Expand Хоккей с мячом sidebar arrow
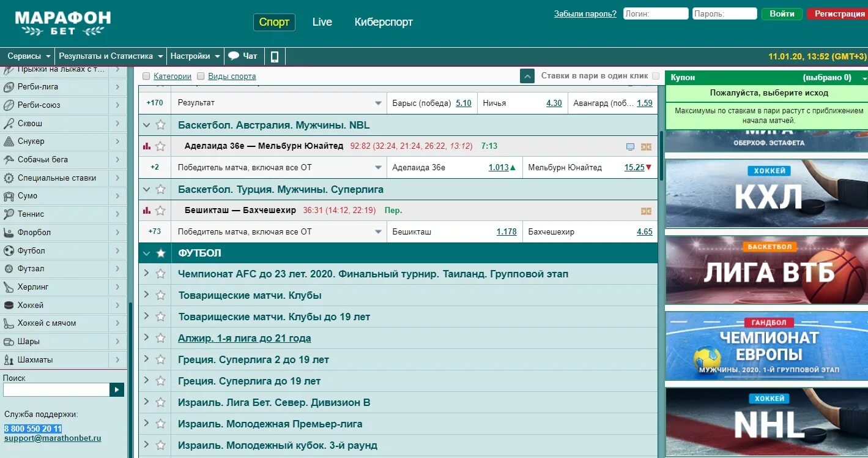Screen dimensions: 868x458 (117, 323)
